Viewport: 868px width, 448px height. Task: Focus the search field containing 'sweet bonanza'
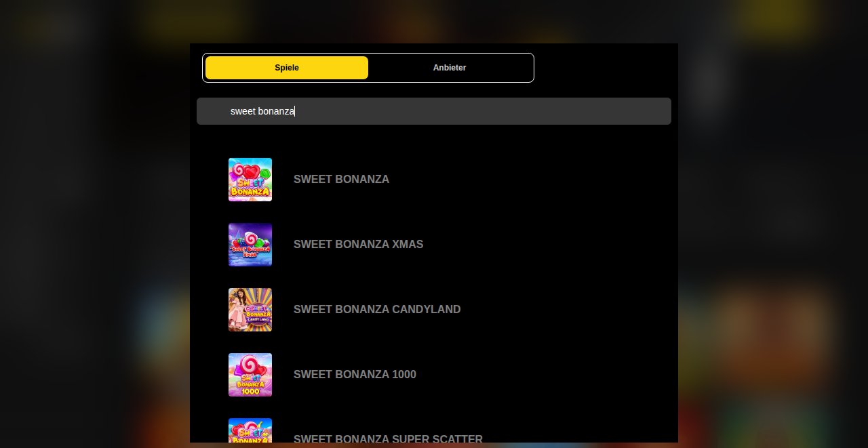point(434,111)
